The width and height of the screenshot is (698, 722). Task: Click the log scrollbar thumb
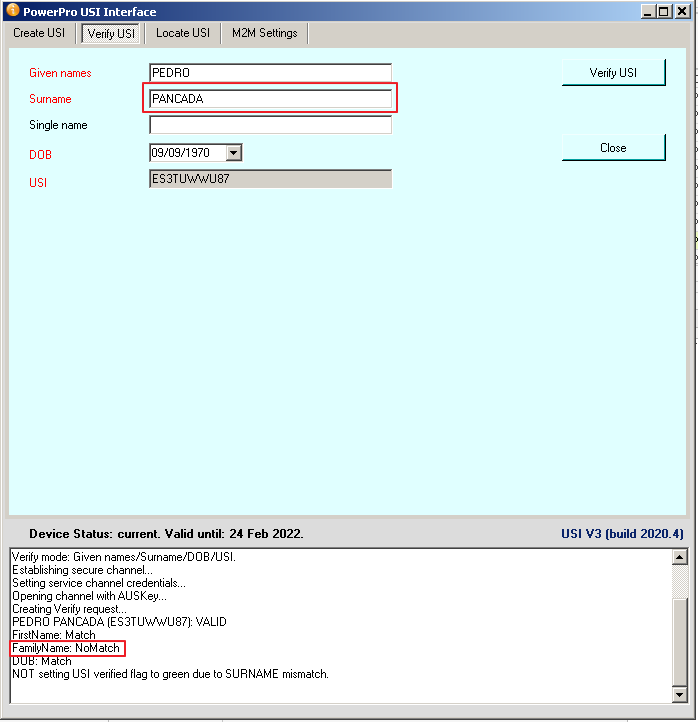coord(680,641)
